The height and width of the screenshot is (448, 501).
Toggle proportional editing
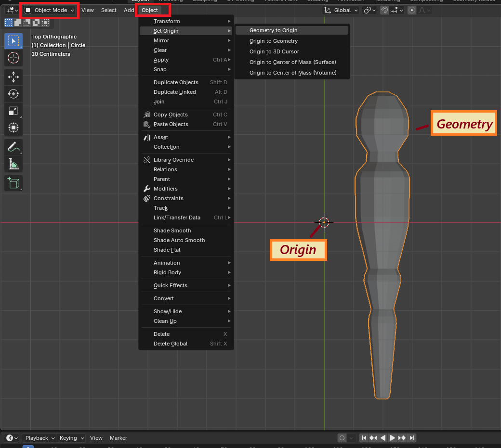(x=412, y=10)
